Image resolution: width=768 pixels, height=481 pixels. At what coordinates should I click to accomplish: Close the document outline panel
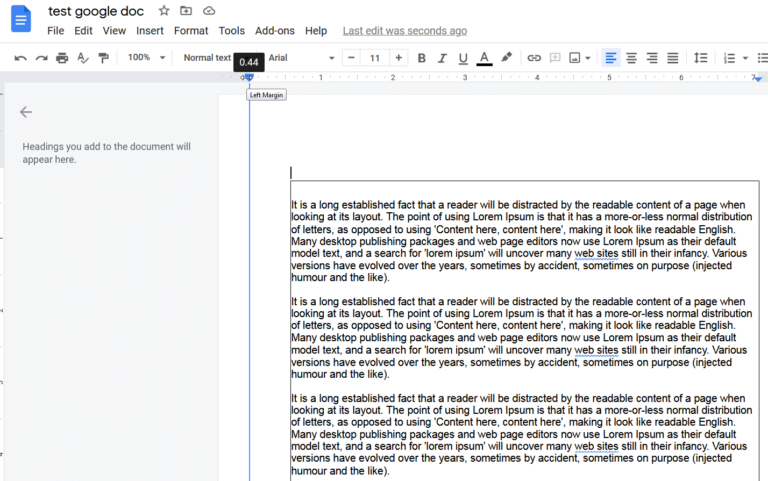[26, 112]
